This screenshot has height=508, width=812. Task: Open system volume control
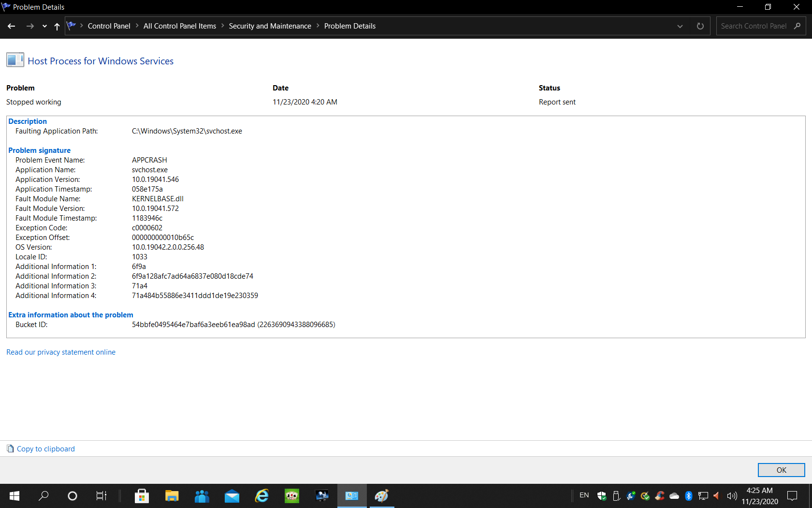pos(732,496)
